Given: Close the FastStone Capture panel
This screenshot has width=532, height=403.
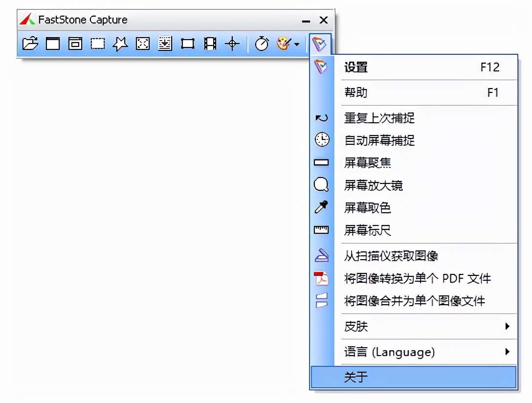Looking at the screenshot, I should 324,20.
